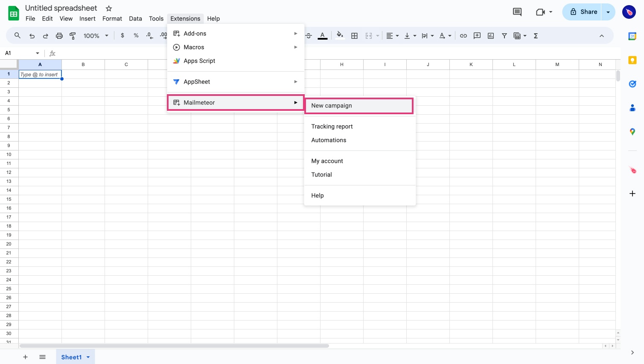
Task: Open the Edit menu
Action: (47, 19)
